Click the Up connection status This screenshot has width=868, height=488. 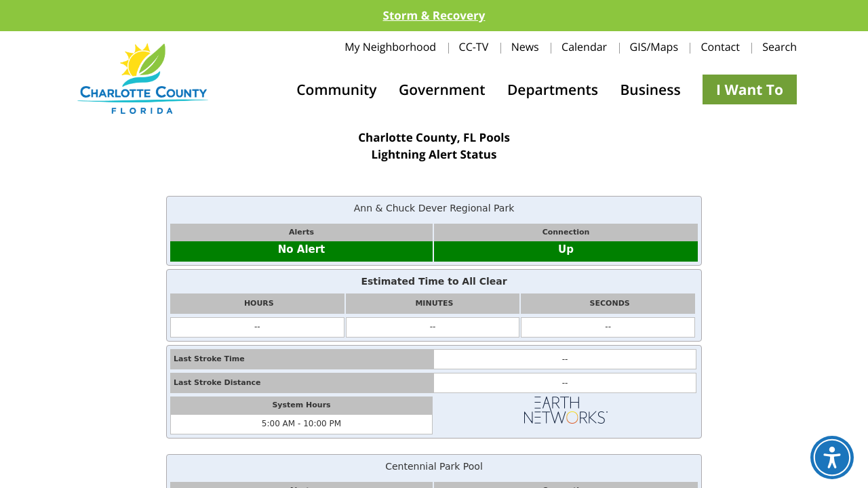pos(565,249)
